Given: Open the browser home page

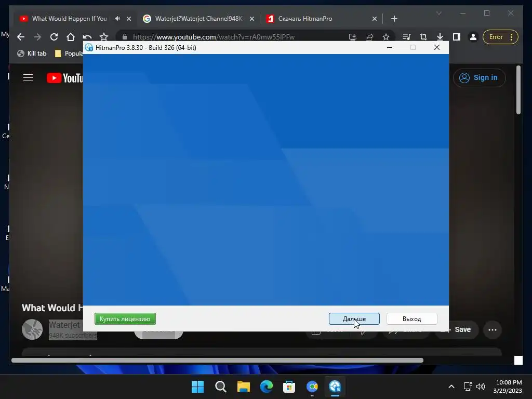Looking at the screenshot, I should coord(71,37).
